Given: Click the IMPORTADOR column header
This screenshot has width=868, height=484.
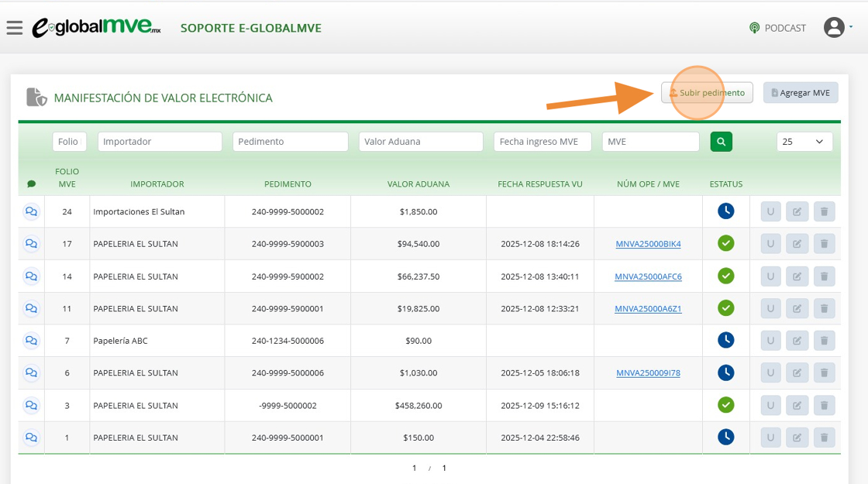Looking at the screenshot, I should pos(157,184).
